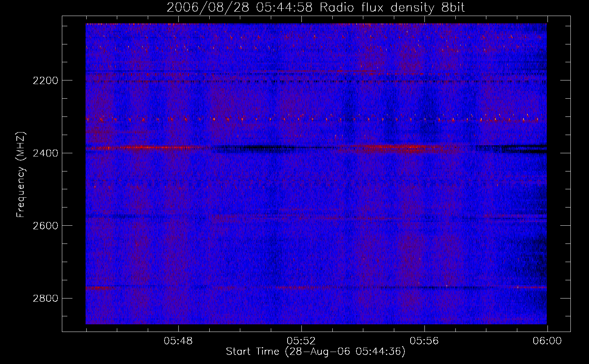Image resolution: width=589 pixels, height=364 pixels.
Task: Click the 05:56 time tick label
Action: click(424, 341)
